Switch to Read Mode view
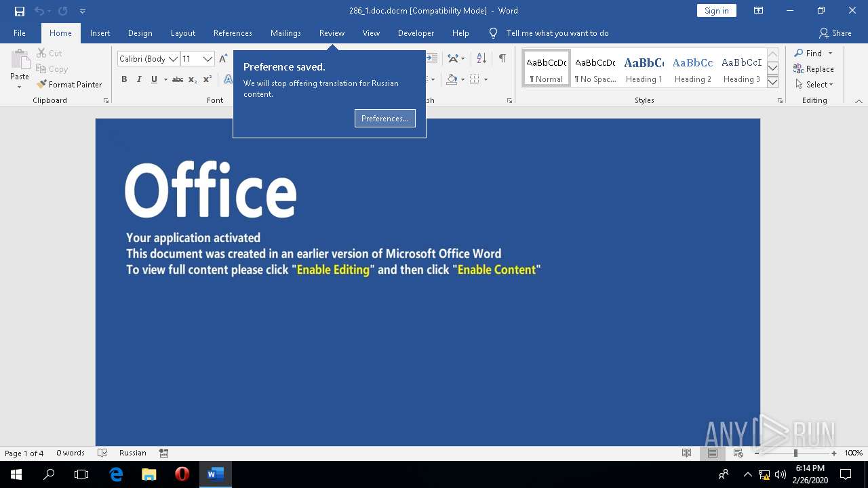Screen dimensions: 868x488 [687, 453]
